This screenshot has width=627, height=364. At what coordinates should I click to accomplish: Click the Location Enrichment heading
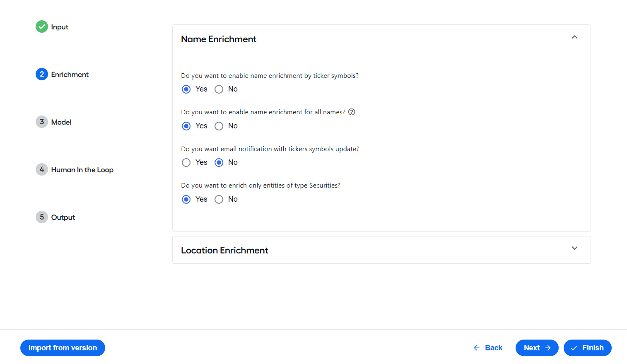(224, 250)
